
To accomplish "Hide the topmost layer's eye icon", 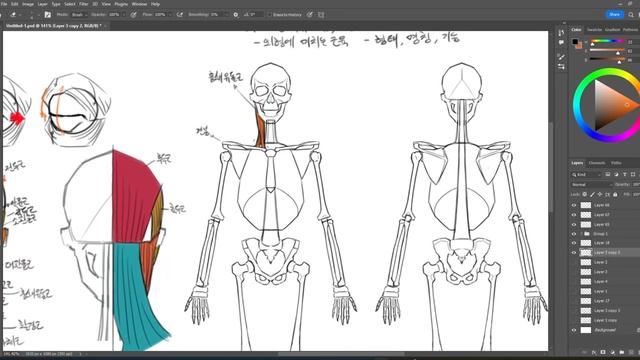I will [x=574, y=205].
